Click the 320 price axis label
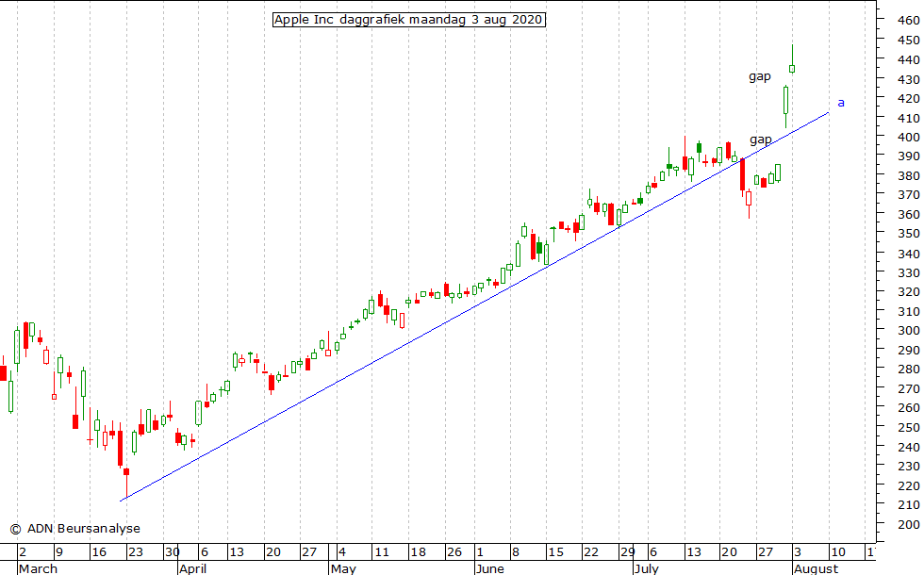 pos(907,291)
